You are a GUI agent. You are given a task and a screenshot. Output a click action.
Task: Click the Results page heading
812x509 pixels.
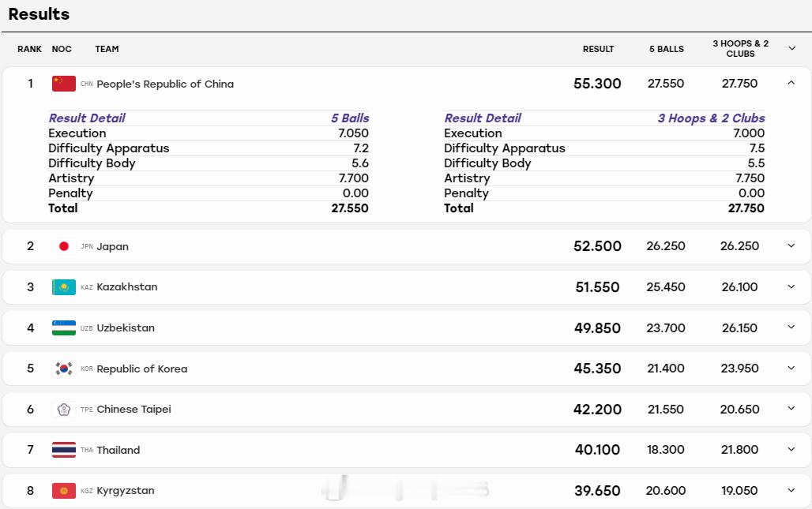pos(39,14)
